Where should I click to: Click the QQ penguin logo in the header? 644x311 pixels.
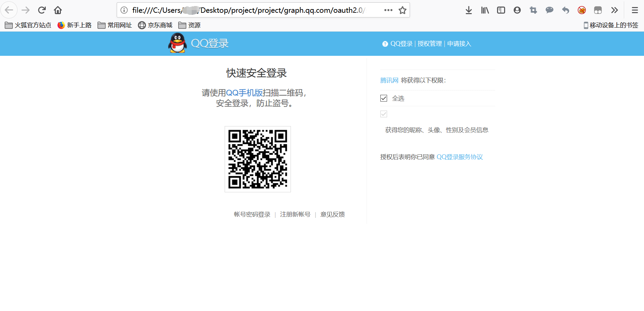pos(177,43)
